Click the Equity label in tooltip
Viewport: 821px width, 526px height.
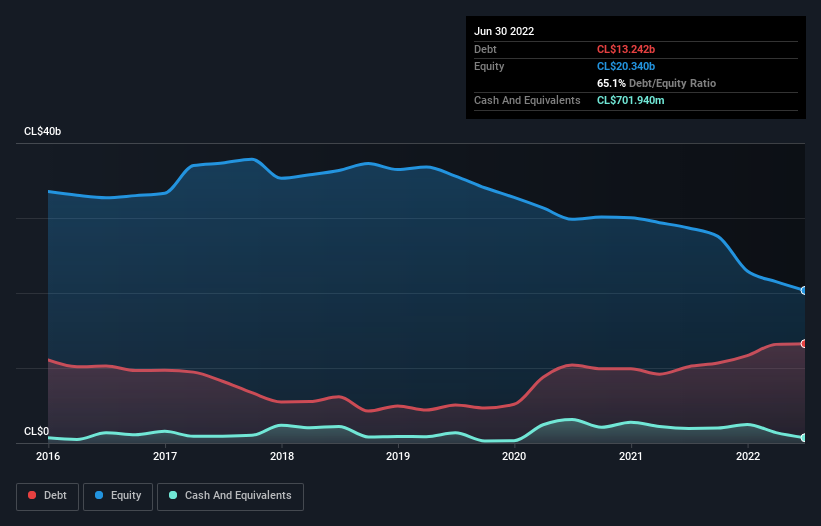(x=489, y=66)
